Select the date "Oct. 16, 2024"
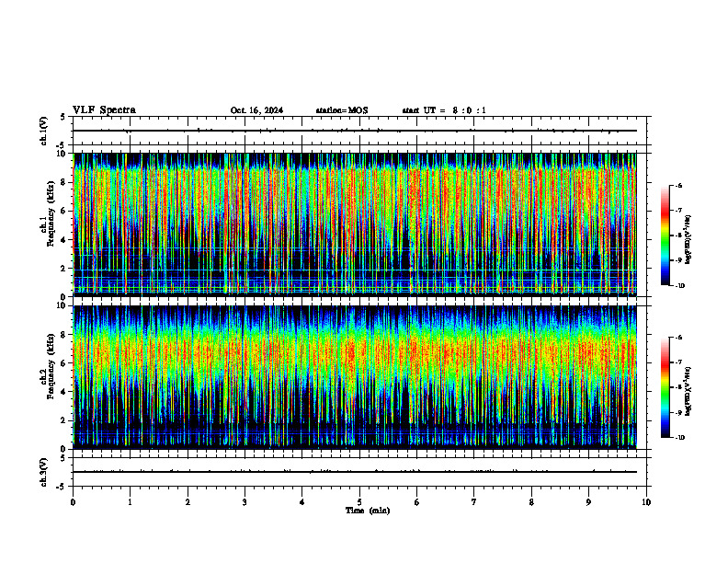The width and height of the screenshot is (728, 563). coord(256,110)
